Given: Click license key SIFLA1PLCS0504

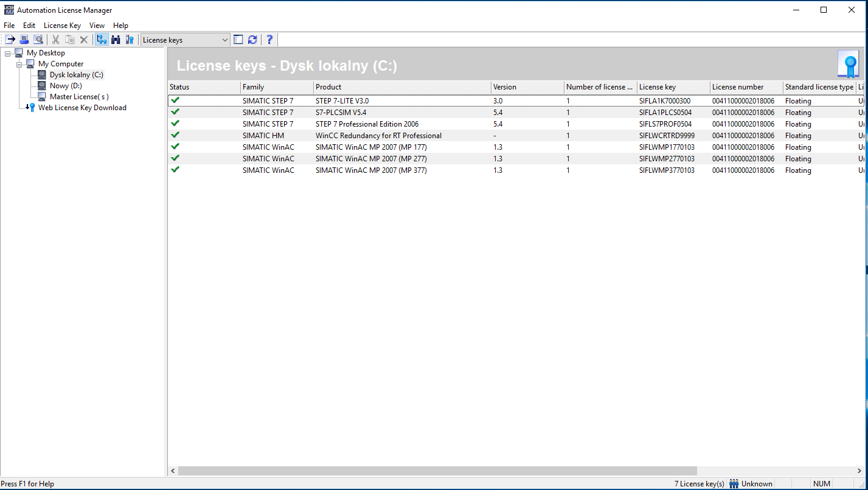Looking at the screenshot, I should click(x=665, y=113).
